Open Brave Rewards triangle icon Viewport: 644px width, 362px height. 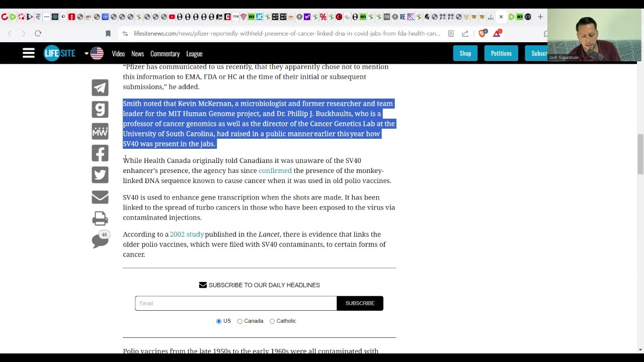[497, 33]
